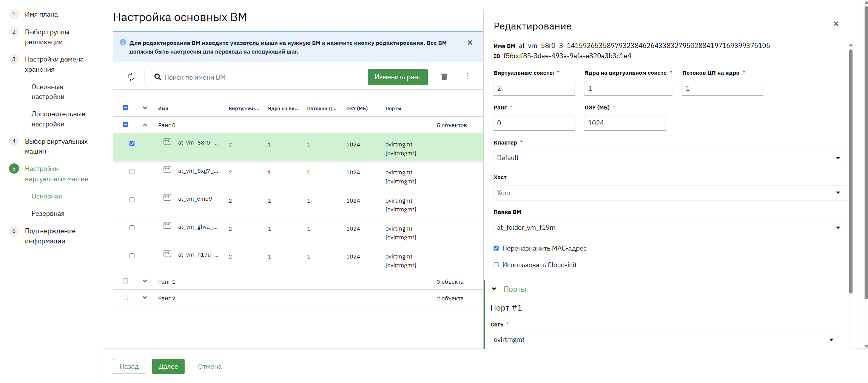Open Основные настройки substep

pos(48,92)
